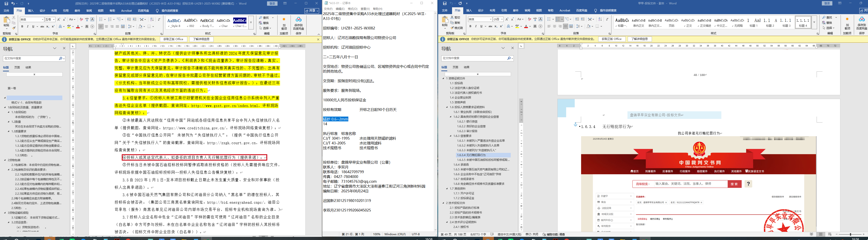
Task: Adjust zoom slider in 投标文件 Word status bar
Action: click(851, 234)
